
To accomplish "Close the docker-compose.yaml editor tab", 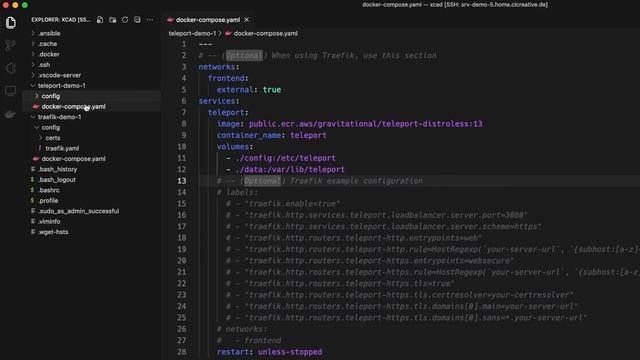I will click(247, 20).
